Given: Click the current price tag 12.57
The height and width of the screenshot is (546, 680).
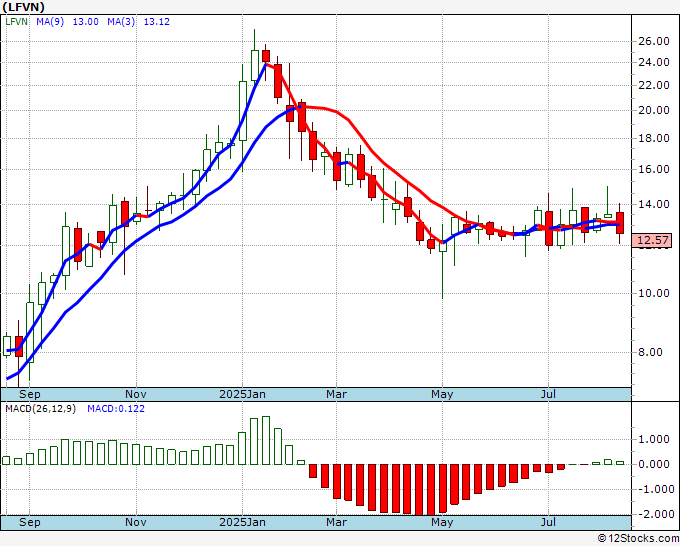Looking at the screenshot, I should (651, 240).
